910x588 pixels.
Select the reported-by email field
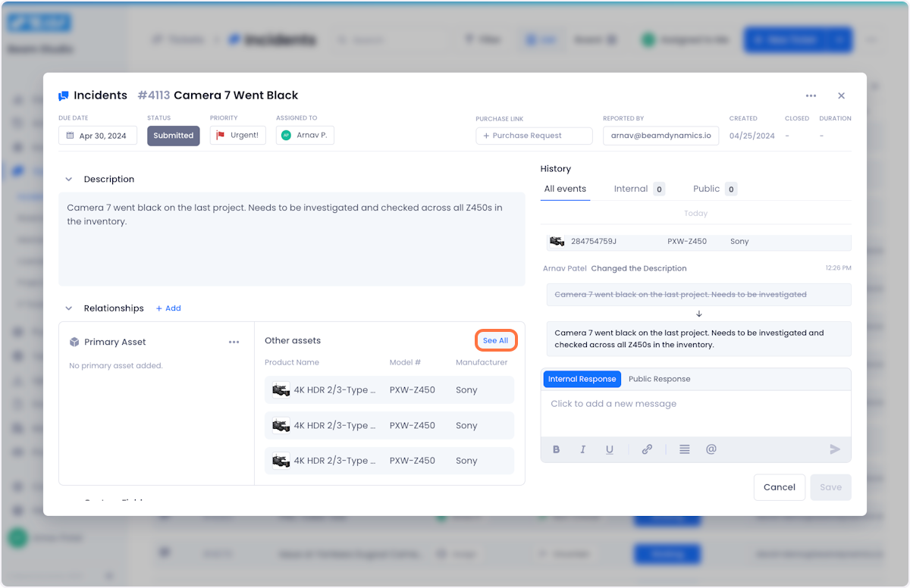[x=661, y=136]
